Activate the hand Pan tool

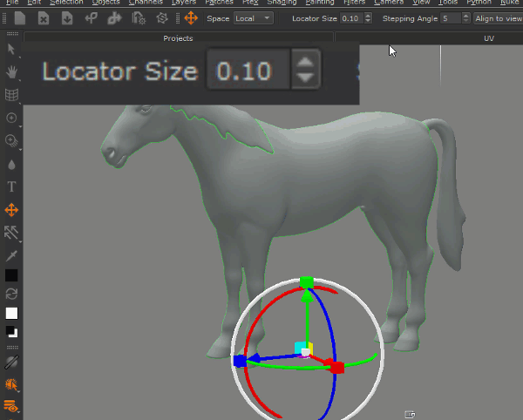[11, 72]
